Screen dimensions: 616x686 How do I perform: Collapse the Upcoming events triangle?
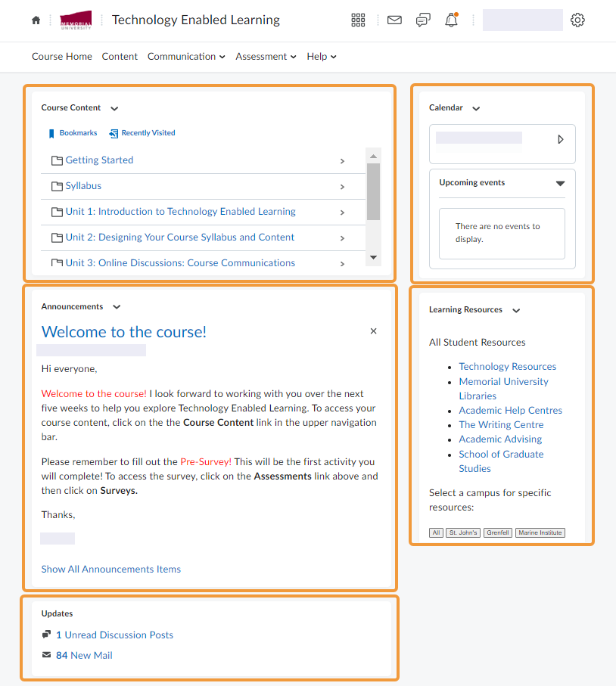click(560, 183)
